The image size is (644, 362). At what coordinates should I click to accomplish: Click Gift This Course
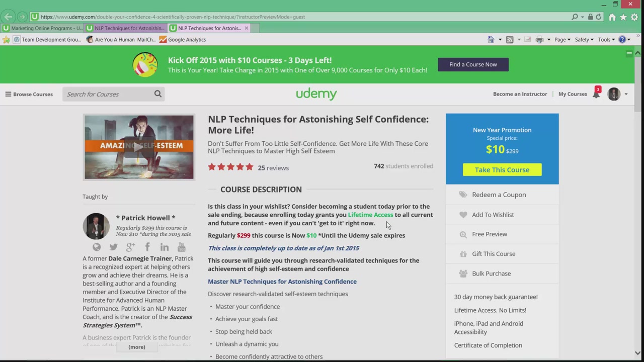[x=494, y=254]
